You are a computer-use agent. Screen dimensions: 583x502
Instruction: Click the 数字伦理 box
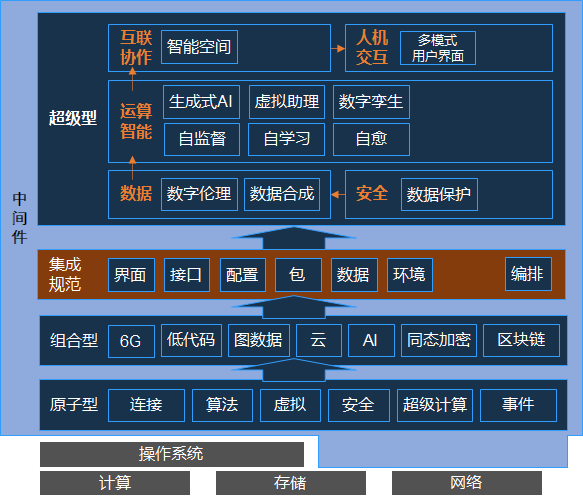[x=199, y=194]
